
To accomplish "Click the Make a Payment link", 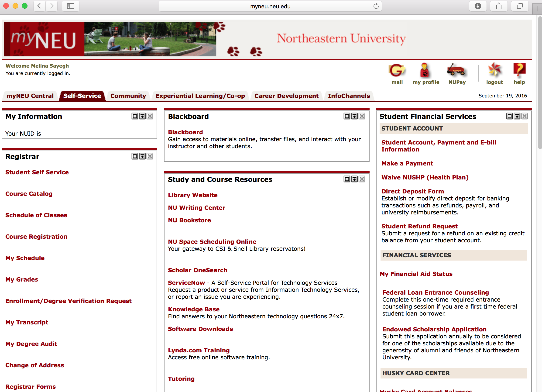I will (407, 164).
